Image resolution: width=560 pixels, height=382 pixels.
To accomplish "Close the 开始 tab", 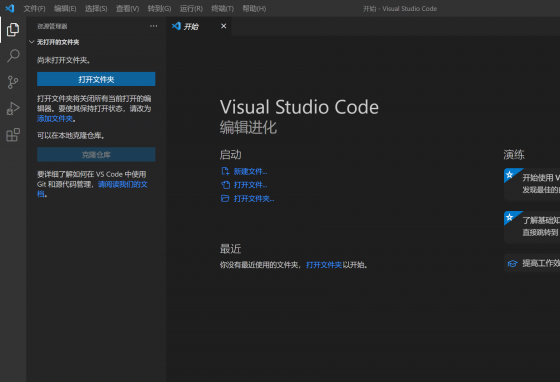I will tap(224, 26).
